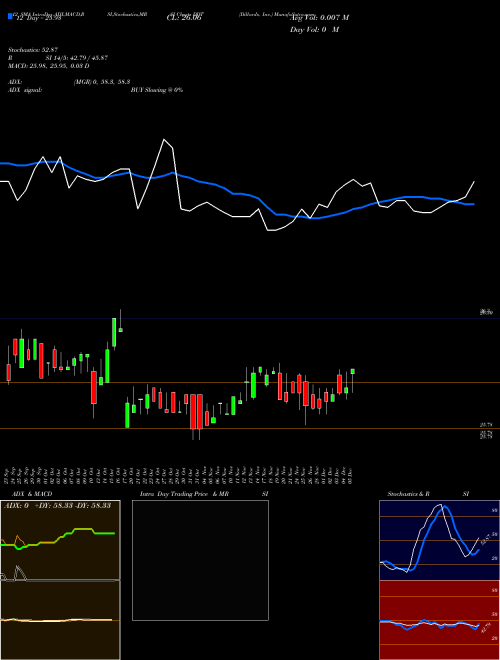Viewport: 500px width, 660px height.
Task: Click the 'Day Vol: 0 M' reading
Action: [x=314, y=30]
